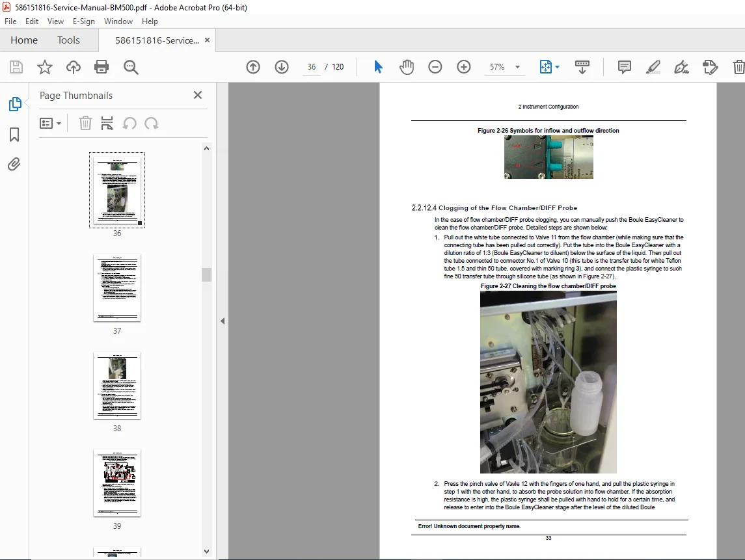Viewport: 745px width, 560px height.
Task: Add document to starred using the star icon
Action: 45,67
